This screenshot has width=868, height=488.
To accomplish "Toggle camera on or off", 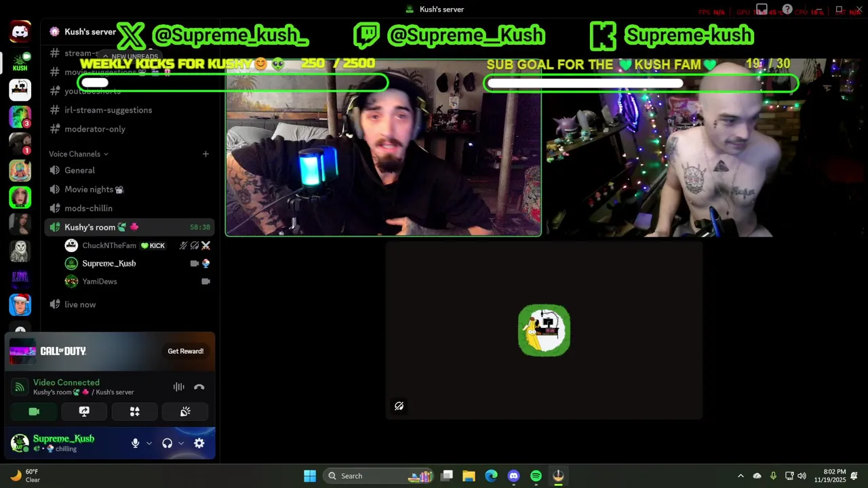I will (x=34, y=411).
